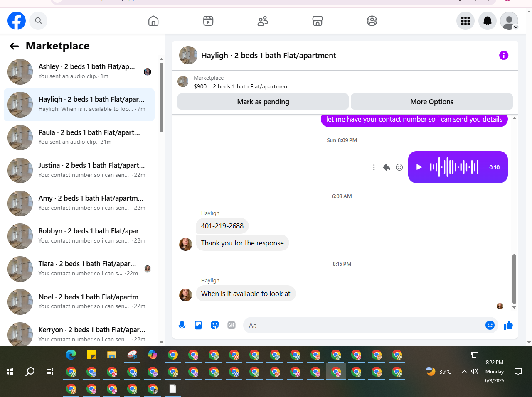Click the Hayligh chat header title

point(268,56)
